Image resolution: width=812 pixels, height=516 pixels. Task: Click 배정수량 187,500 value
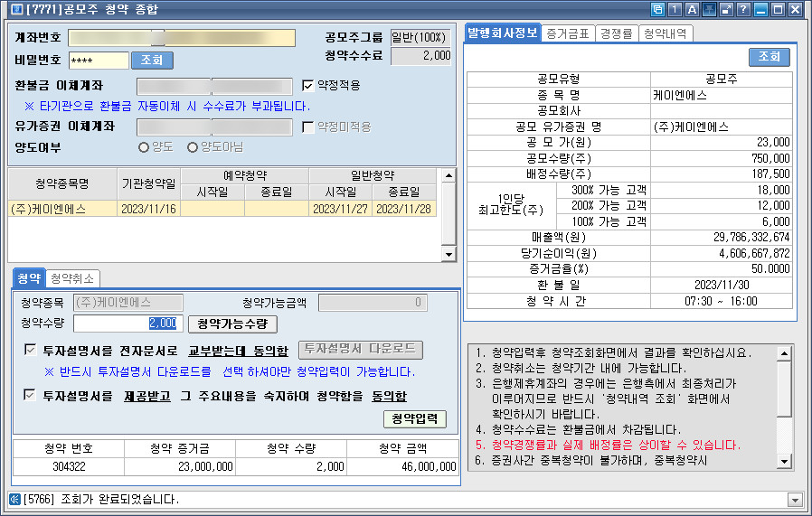722,174
